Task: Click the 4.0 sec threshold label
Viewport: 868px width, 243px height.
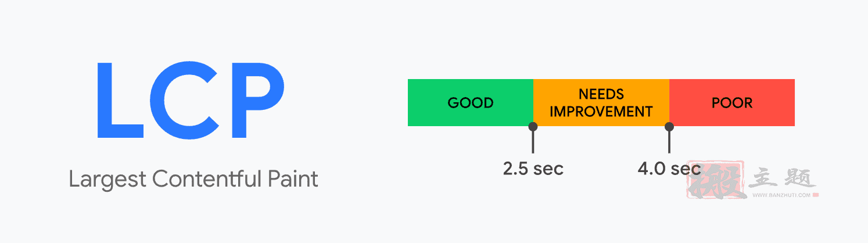Action: pyautogui.click(x=669, y=169)
